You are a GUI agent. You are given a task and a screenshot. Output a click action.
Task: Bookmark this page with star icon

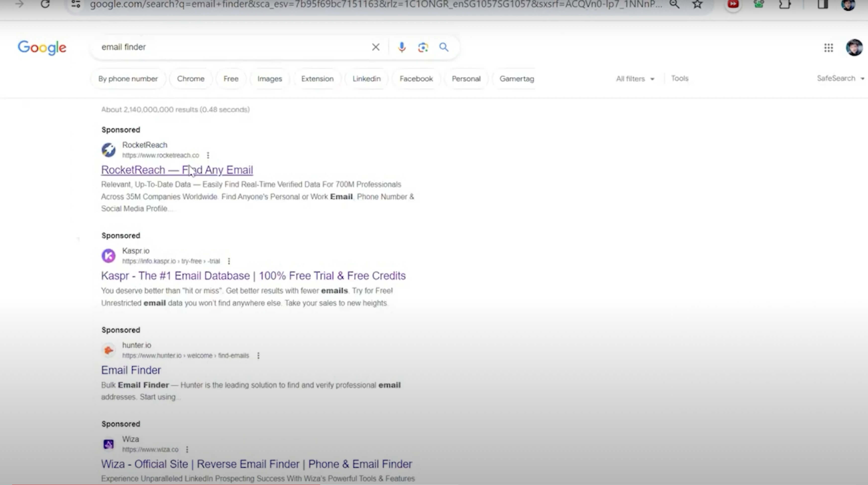pyautogui.click(x=697, y=4)
